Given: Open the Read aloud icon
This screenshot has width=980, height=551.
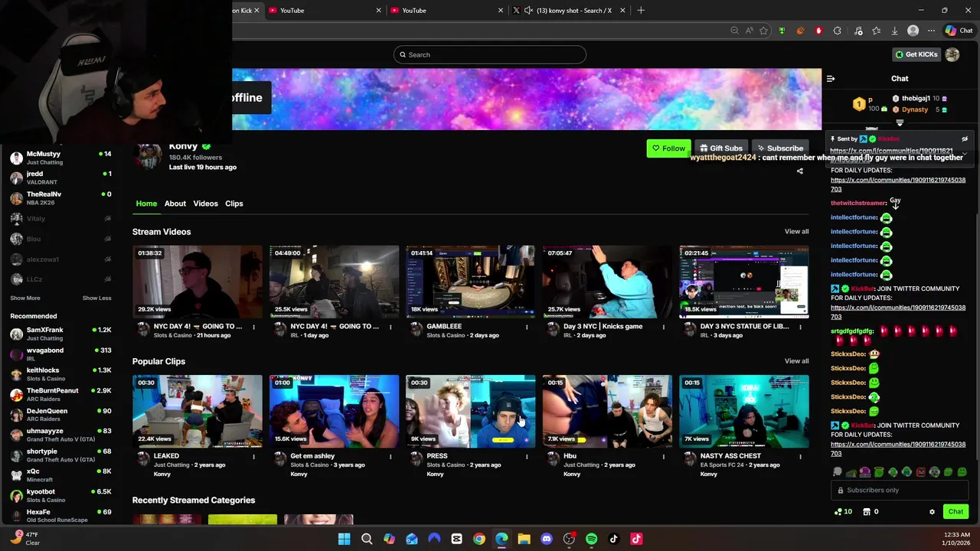Looking at the screenshot, I should point(749,31).
